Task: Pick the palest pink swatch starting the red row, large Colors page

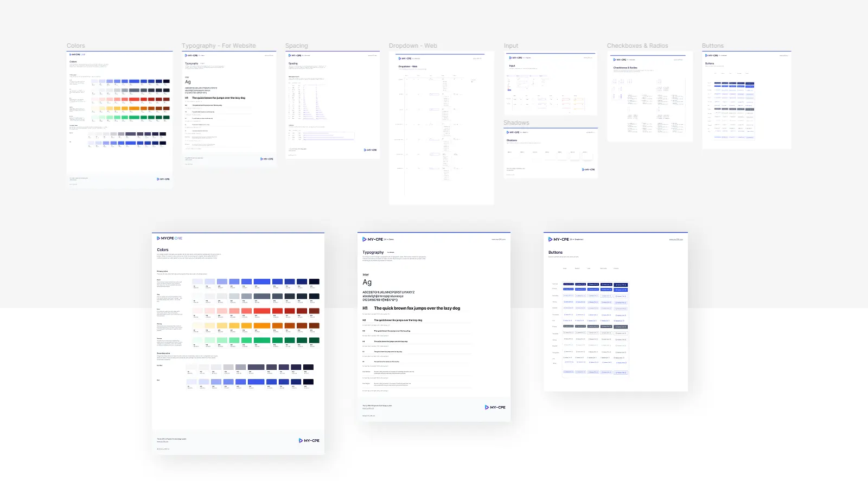Action: click(197, 311)
